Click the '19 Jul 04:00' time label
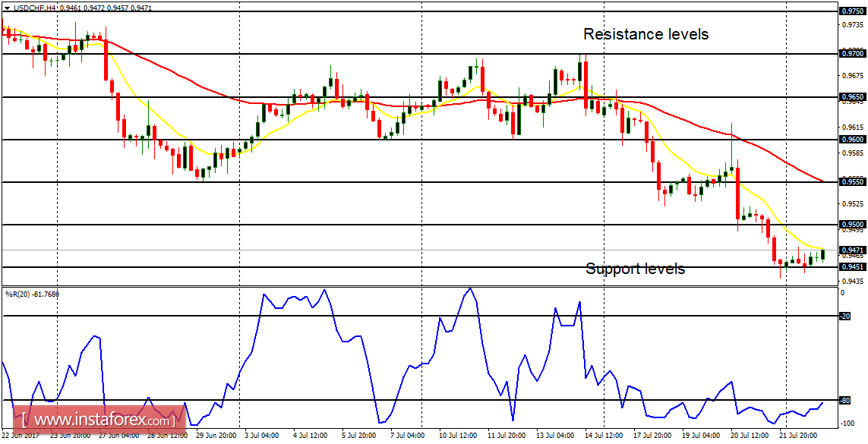The image size is (868, 444). pyautogui.click(x=701, y=436)
